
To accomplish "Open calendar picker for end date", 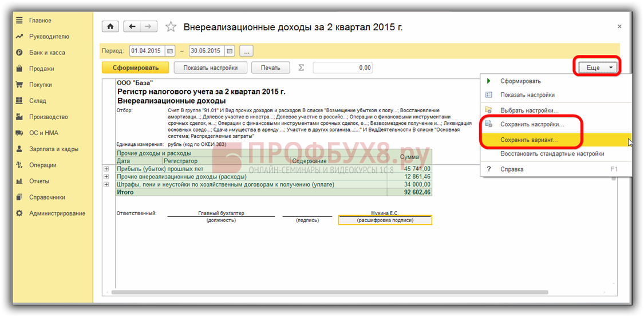I will pyautogui.click(x=230, y=51).
